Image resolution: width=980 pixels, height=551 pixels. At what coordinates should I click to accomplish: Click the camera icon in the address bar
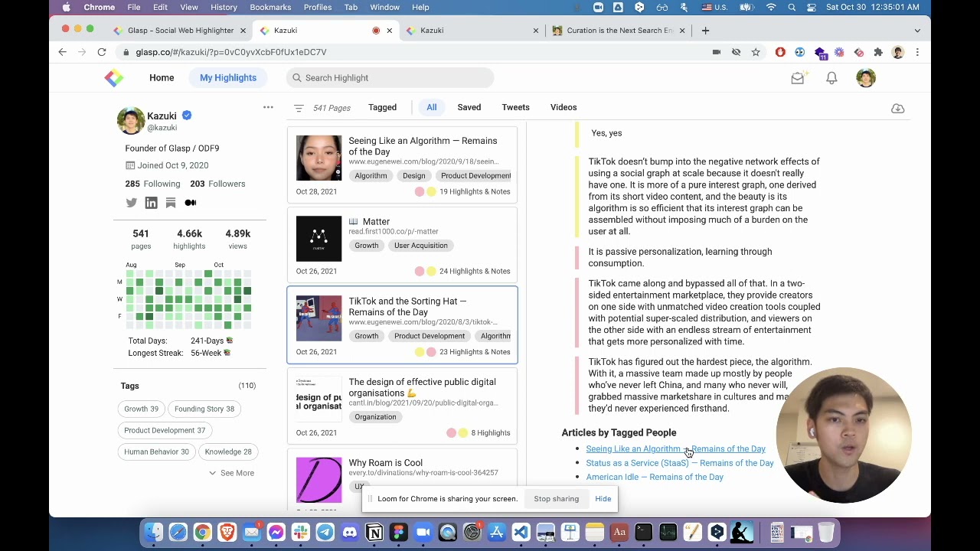(717, 52)
